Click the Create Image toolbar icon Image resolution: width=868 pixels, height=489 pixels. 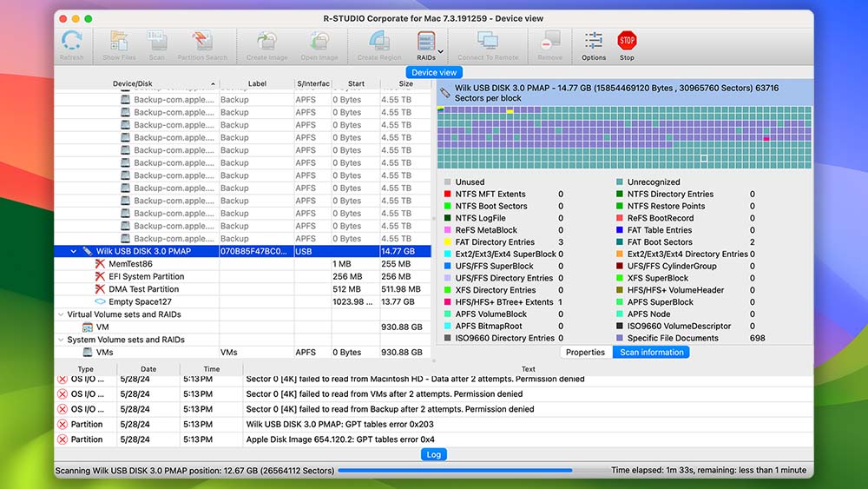click(x=266, y=41)
